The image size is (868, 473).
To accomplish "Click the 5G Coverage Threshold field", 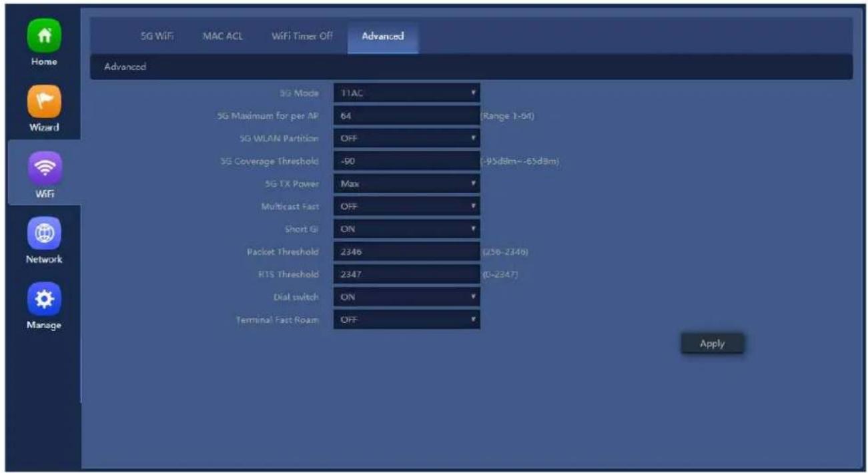I will click(x=406, y=161).
